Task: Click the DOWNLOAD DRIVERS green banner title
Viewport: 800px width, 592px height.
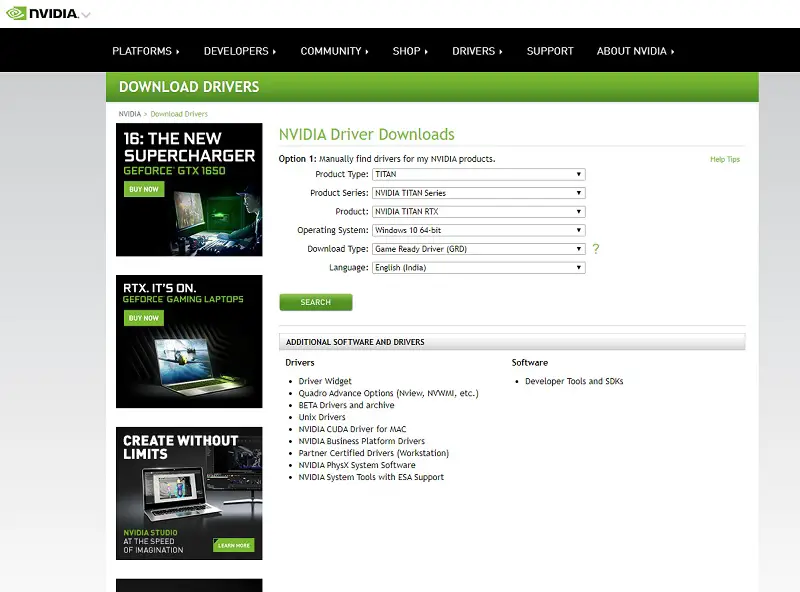Action: (189, 87)
